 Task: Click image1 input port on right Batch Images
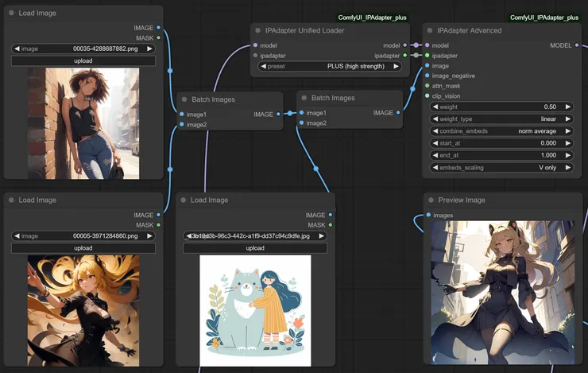click(x=301, y=113)
